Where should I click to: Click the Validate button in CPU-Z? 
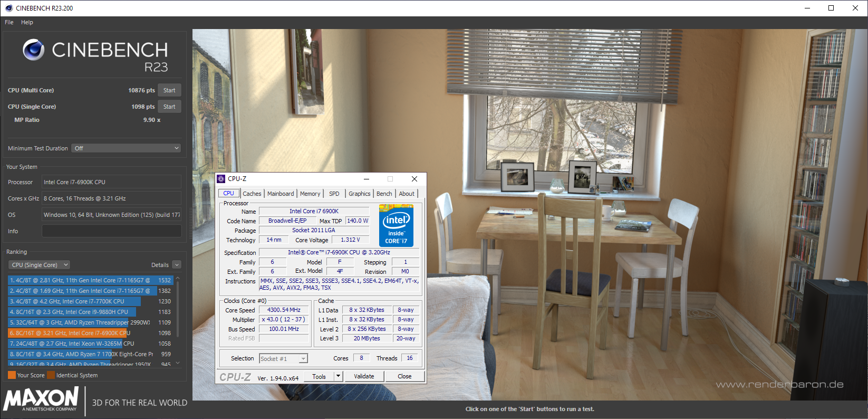point(364,376)
